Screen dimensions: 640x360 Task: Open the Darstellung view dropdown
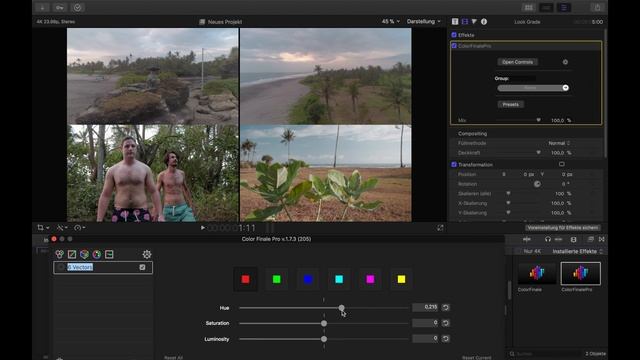tap(424, 22)
